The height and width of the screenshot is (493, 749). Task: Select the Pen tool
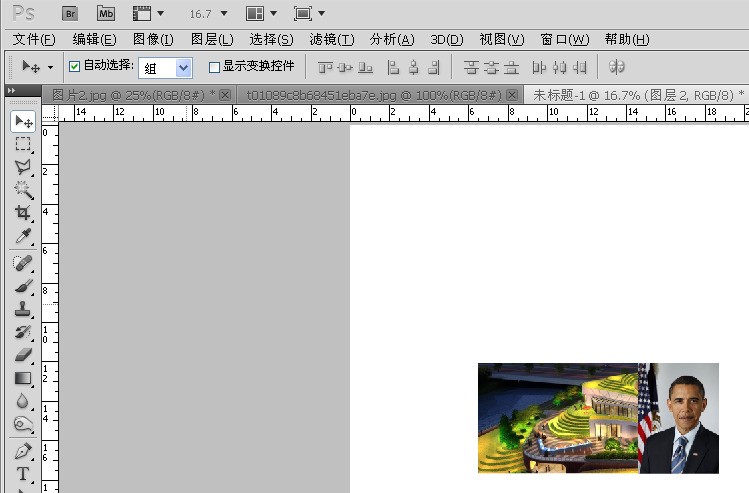(23, 450)
